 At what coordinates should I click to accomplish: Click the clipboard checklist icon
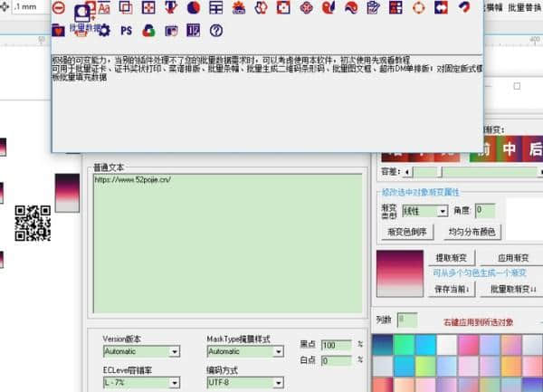tap(373, 8)
